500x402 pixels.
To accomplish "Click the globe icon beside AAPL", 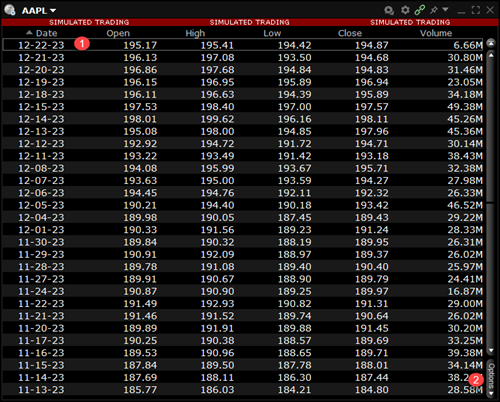I will tap(10, 10).
